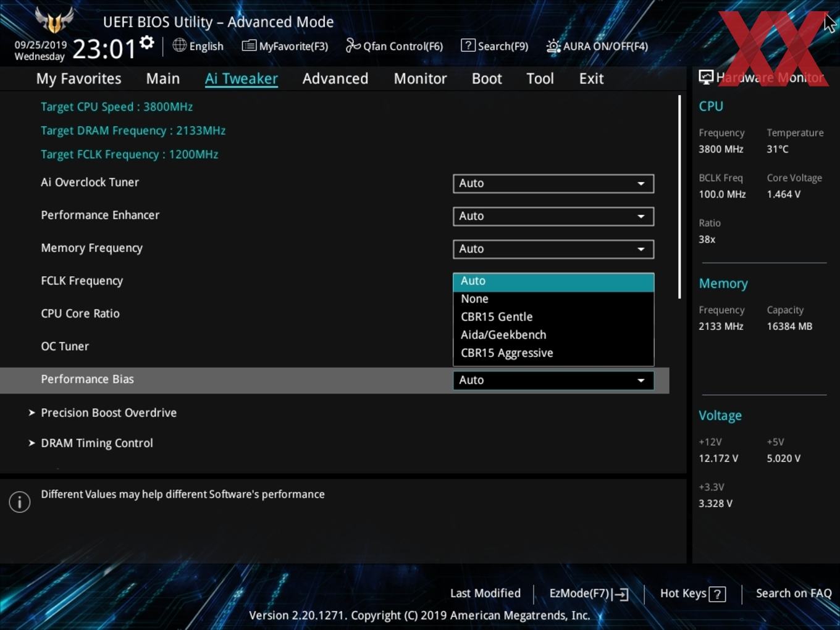Screen dimensions: 840x630
Task: Click the 1.464 V core voltage value
Action: coord(783,194)
